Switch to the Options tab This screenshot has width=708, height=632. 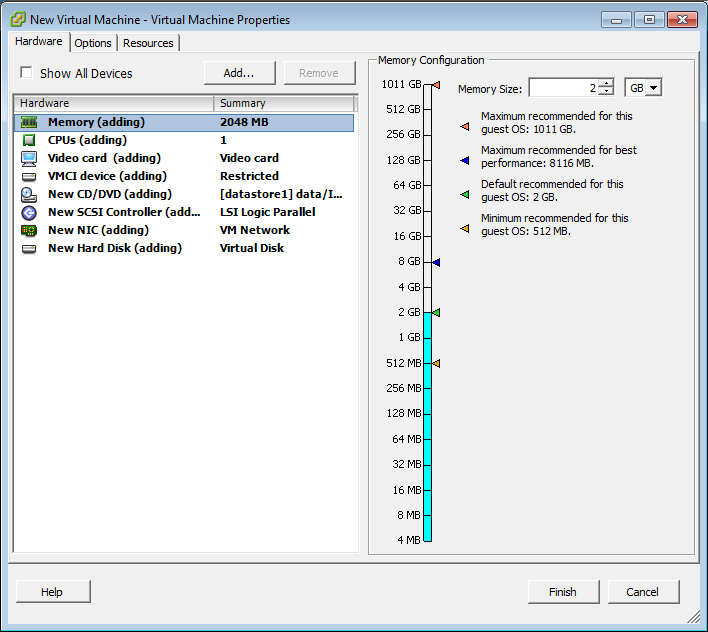pyautogui.click(x=93, y=43)
